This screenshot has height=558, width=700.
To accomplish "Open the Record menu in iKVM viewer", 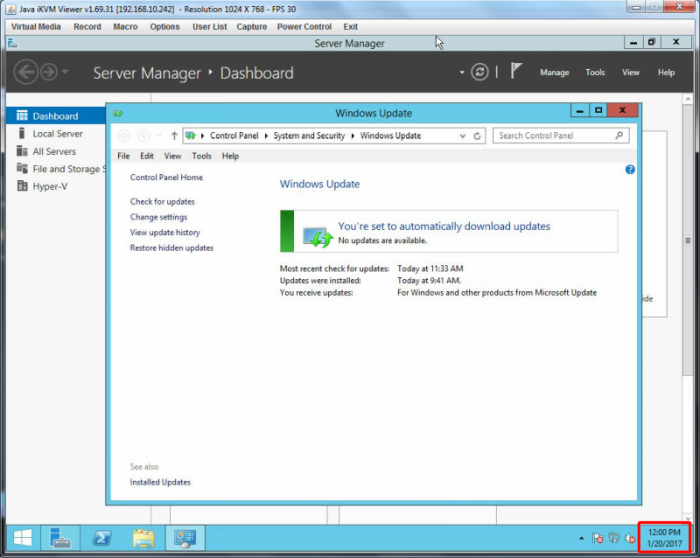I will click(88, 27).
